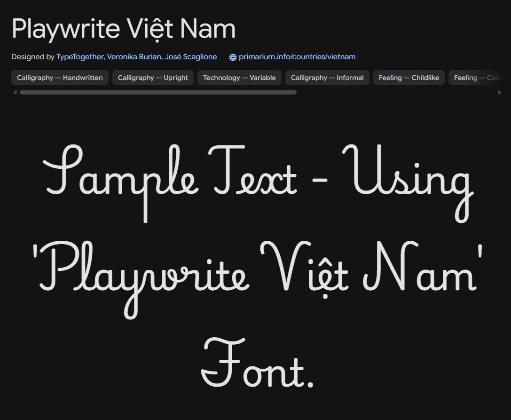The width and height of the screenshot is (511, 420).
Task: Click the horizontal tag scrollbar thumb
Action: coord(158,93)
